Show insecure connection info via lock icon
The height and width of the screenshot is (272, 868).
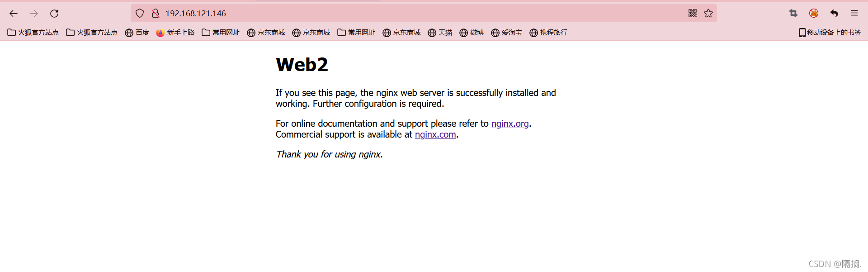coord(156,14)
